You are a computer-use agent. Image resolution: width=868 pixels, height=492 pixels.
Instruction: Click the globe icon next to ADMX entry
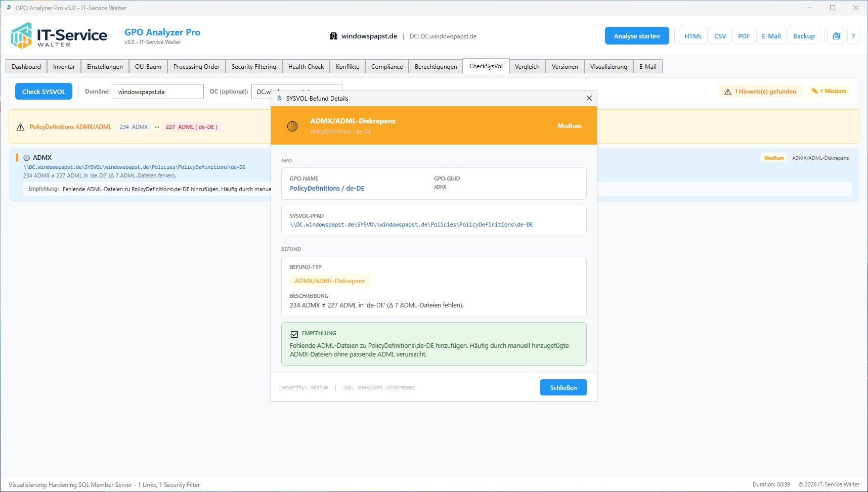pos(27,158)
